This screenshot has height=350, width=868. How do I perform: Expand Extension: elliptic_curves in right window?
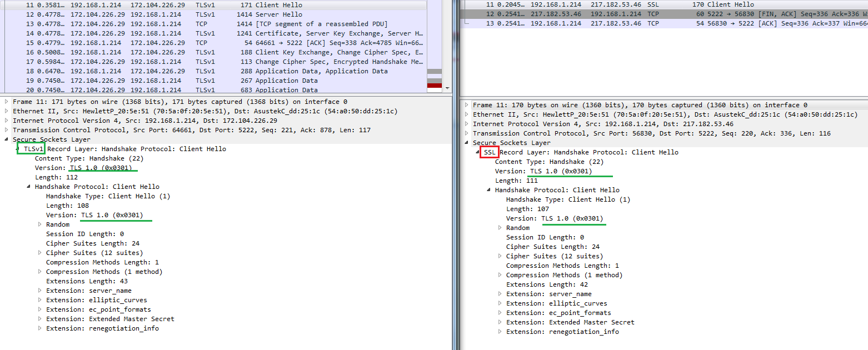click(500, 303)
